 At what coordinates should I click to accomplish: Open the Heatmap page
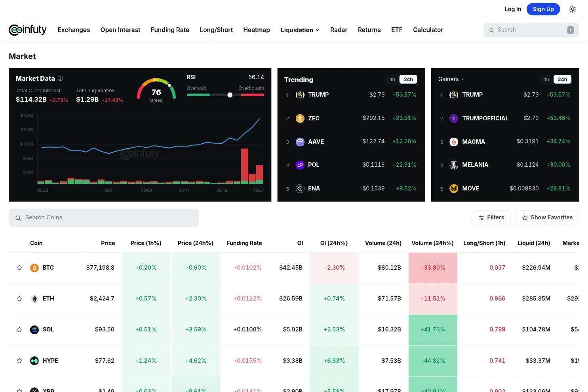257,30
